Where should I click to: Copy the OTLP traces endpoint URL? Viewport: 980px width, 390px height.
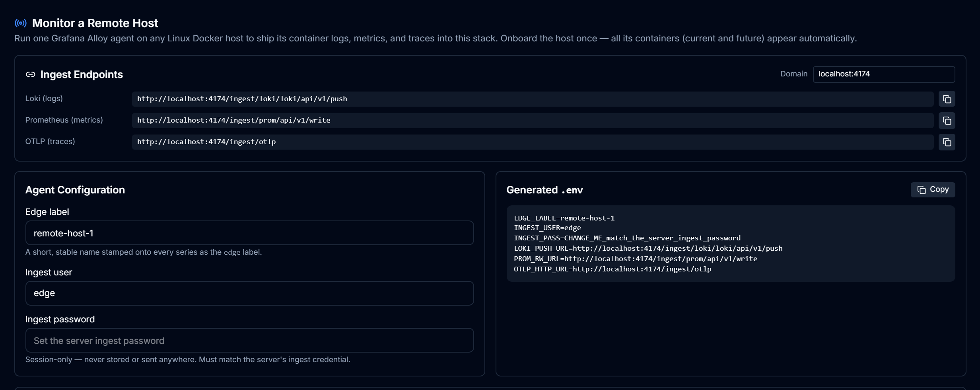(947, 142)
